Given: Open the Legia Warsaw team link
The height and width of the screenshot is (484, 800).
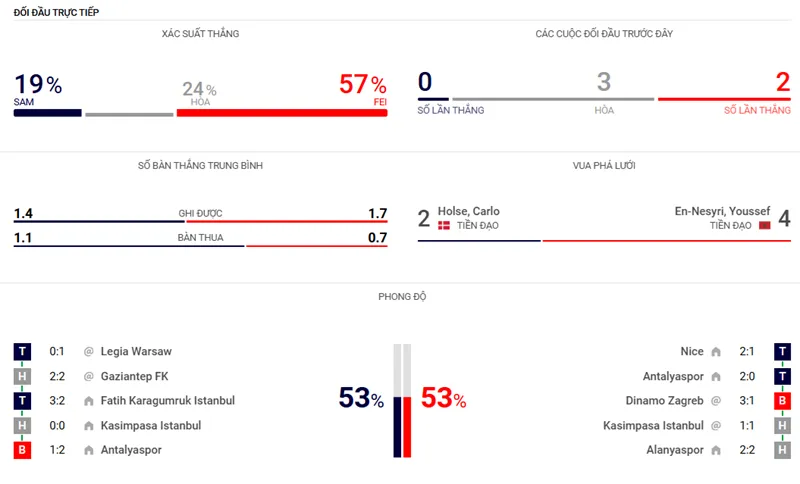Looking at the screenshot, I should [x=136, y=351].
